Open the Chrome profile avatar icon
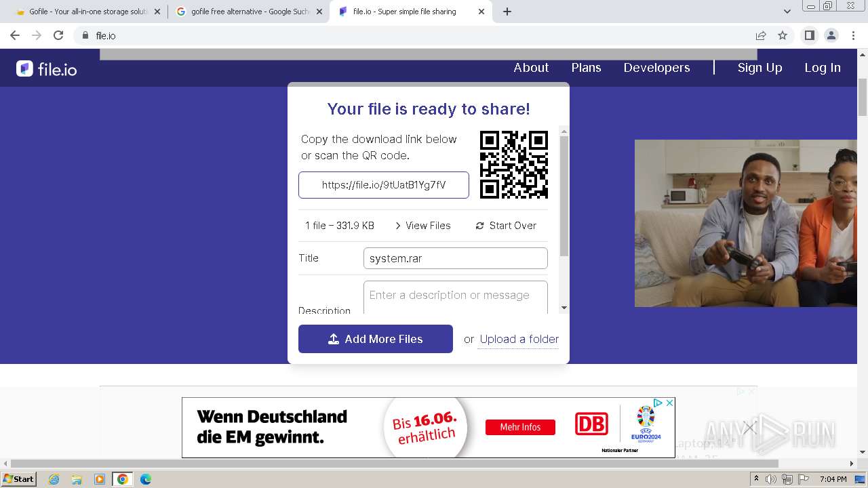868x488 pixels. (x=831, y=35)
